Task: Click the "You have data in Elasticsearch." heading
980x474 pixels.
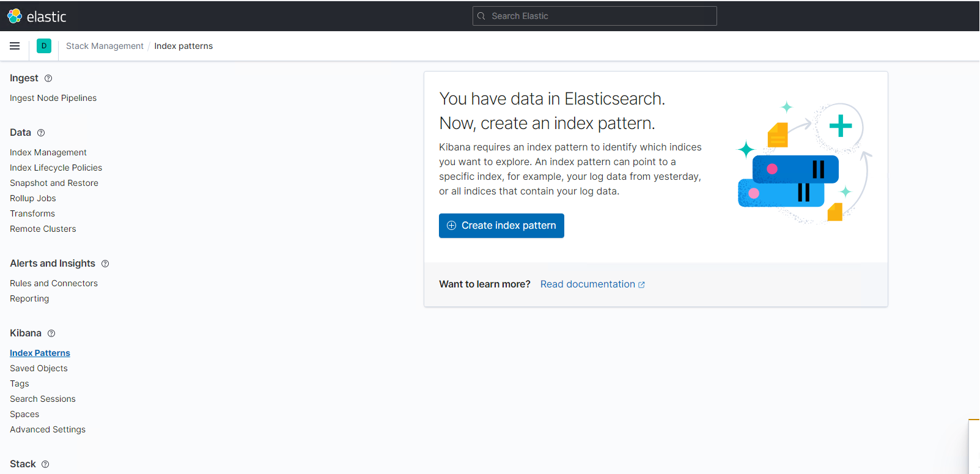Action: [552, 98]
